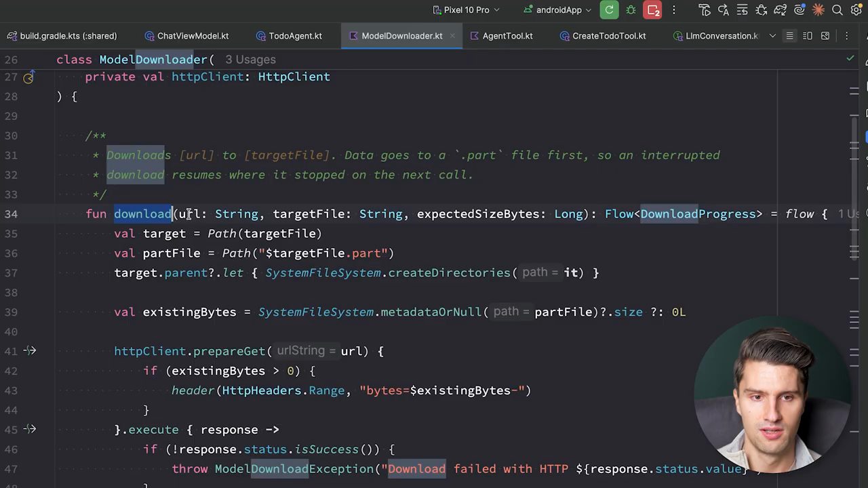868x488 pixels.
Task: Open the Pixel 10 Pro device dropdown
Action: (x=467, y=10)
